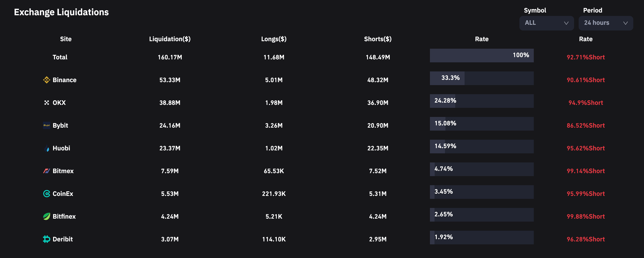Click the Bybit logo icon
The width and height of the screenshot is (644, 258).
(x=46, y=125)
